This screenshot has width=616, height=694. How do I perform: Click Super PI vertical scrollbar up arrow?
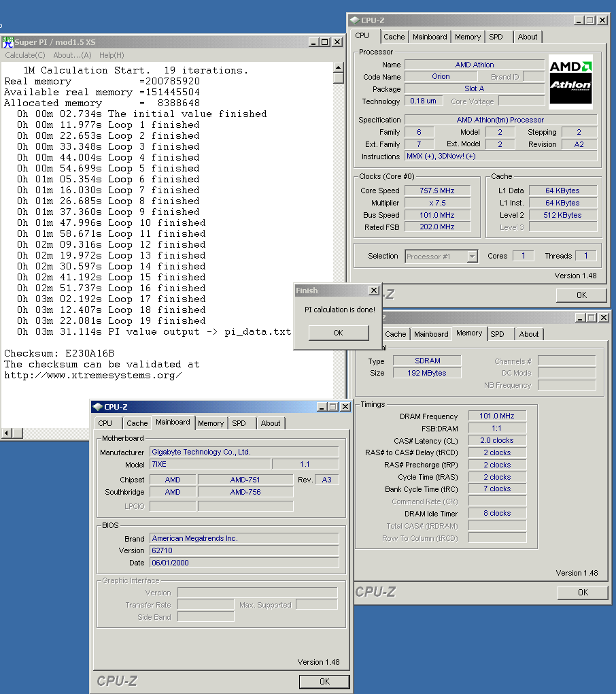pyautogui.click(x=339, y=68)
